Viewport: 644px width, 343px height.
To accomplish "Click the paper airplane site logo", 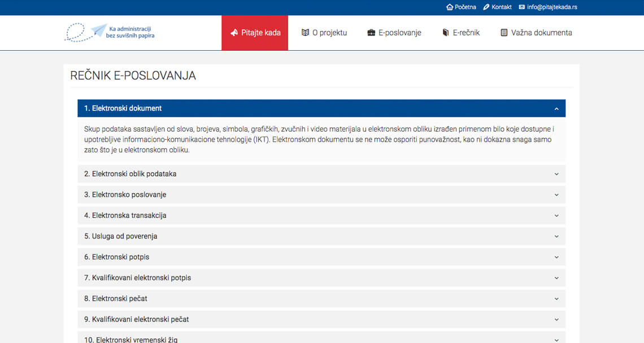I will [x=109, y=32].
